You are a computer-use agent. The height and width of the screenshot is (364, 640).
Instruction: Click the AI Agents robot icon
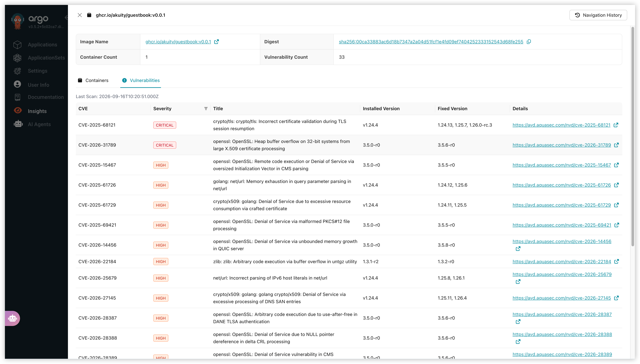point(18,123)
